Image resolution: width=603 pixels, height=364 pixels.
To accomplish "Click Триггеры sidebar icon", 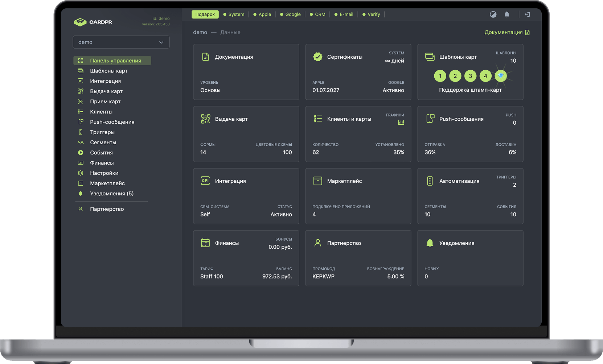I will pos(81,132).
